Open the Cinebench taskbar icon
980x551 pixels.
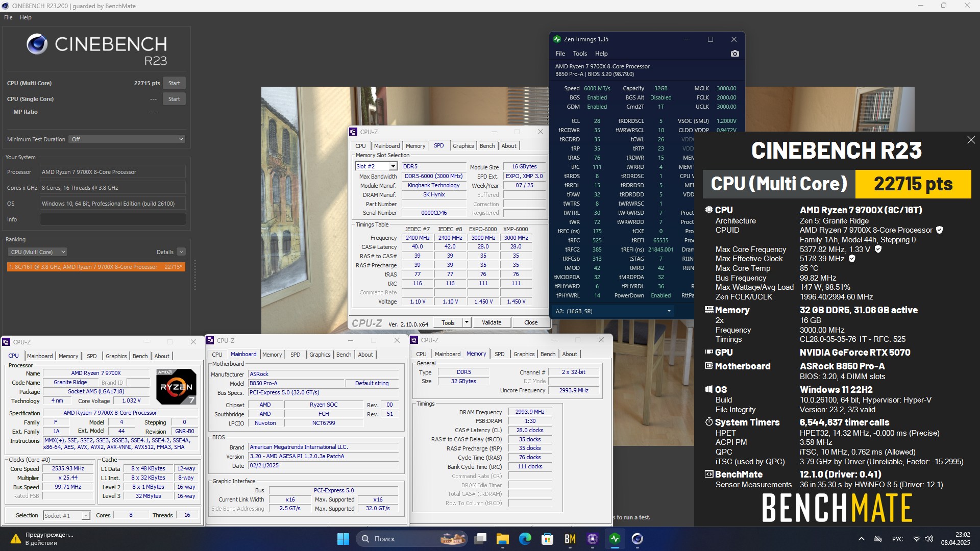[637, 539]
